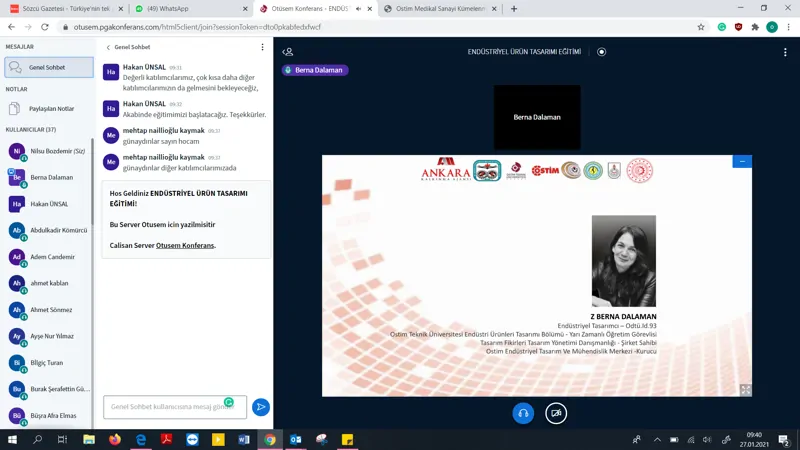This screenshot has width=800, height=450.
Task: Go back in the browser
Action: [x=11, y=27]
